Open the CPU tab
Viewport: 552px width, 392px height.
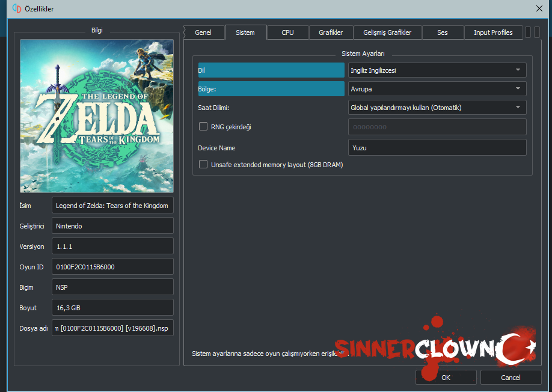tap(287, 32)
